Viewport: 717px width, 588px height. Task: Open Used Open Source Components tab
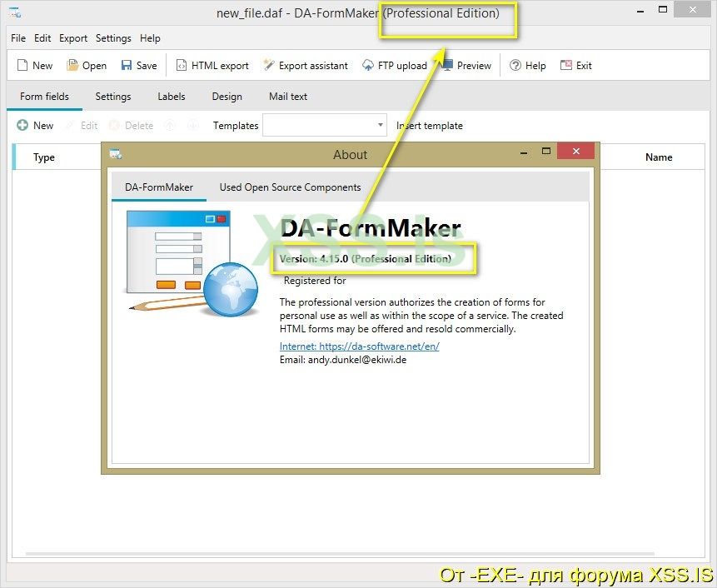click(x=290, y=187)
